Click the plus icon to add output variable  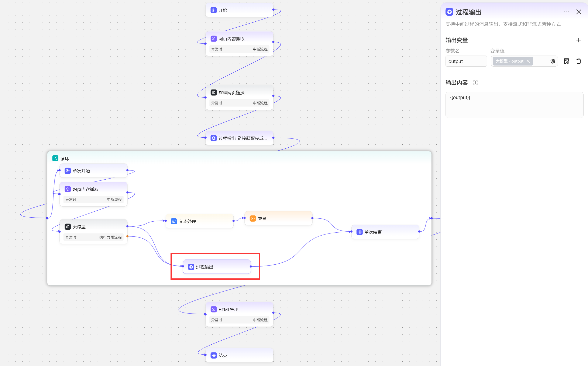(x=578, y=40)
